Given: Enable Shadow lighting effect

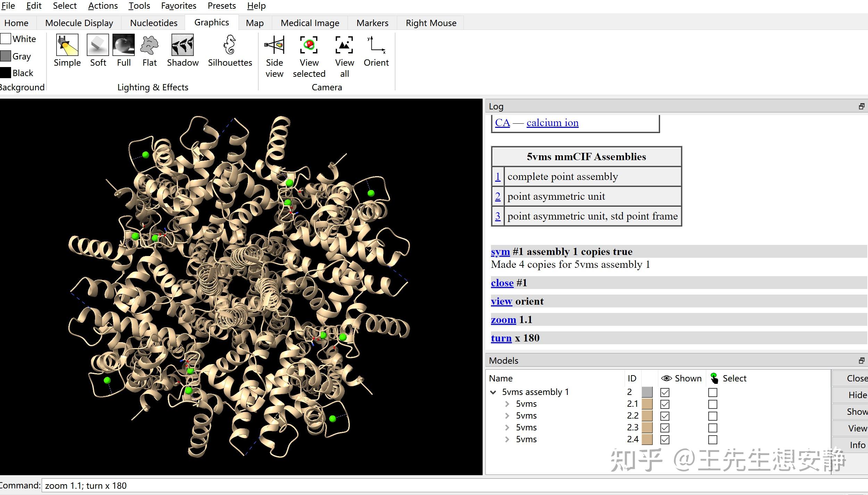Looking at the screenshot, I should pyautogui.click(x=182, y=45).
